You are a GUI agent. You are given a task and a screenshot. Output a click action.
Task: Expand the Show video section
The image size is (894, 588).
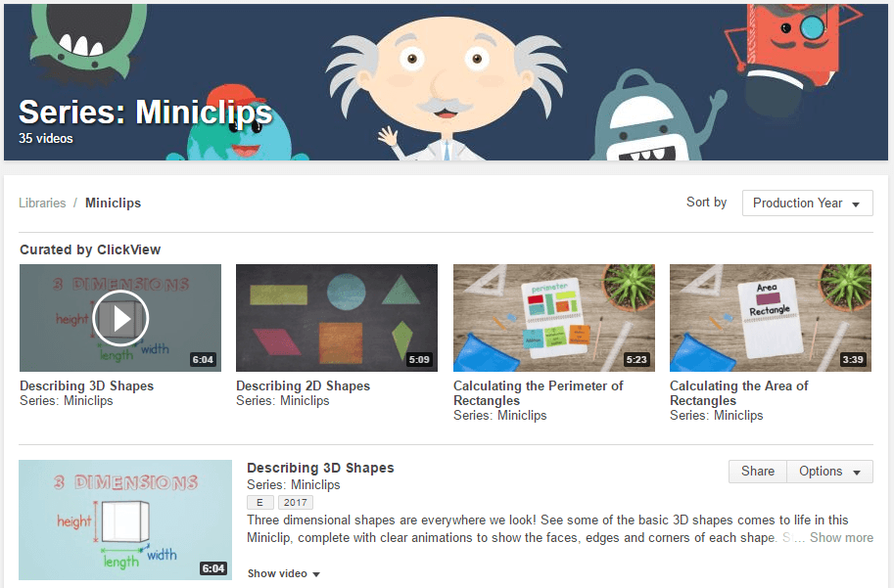(284, 574)
